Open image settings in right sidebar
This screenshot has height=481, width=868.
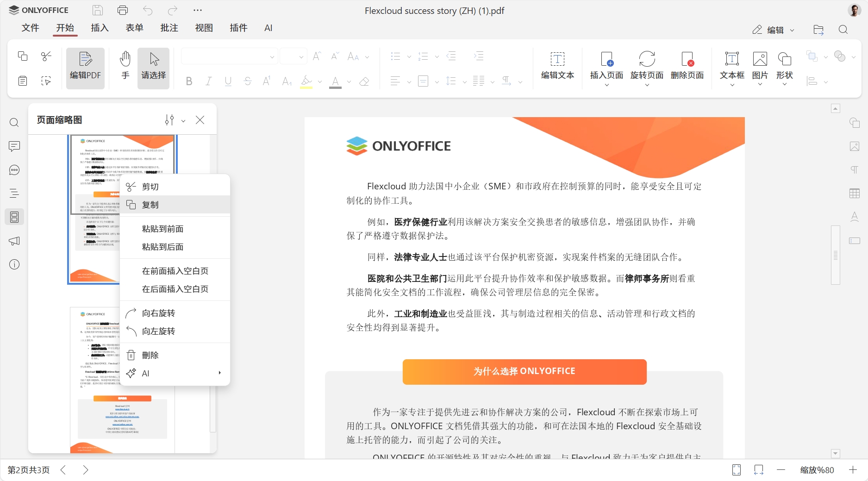[855, 146]
